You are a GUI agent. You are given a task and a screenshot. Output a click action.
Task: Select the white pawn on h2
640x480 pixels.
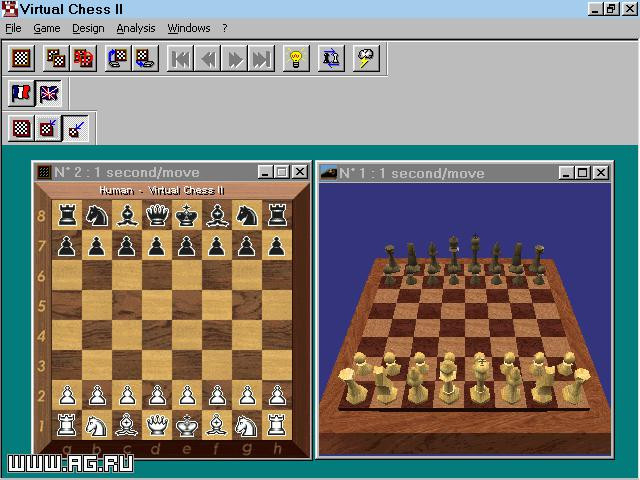(277, 395)
